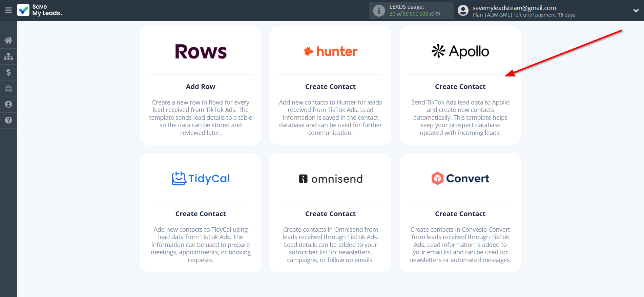Viewport: 644px width, 297px height.
Task: Expand the account dropdown chevron
Action: (x=636, y=10)
